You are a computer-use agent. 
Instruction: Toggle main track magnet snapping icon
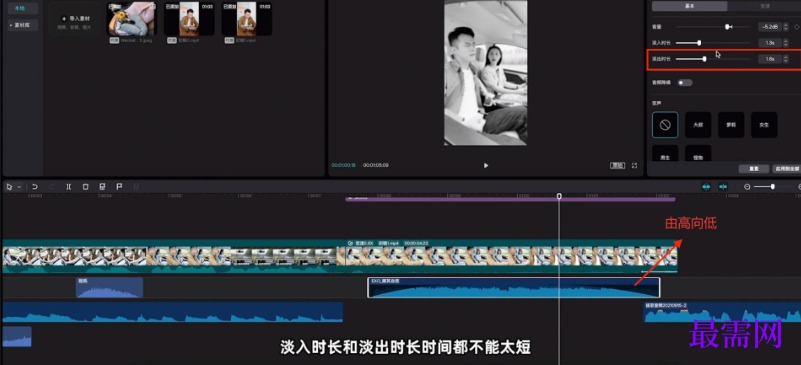coord(706,187)
